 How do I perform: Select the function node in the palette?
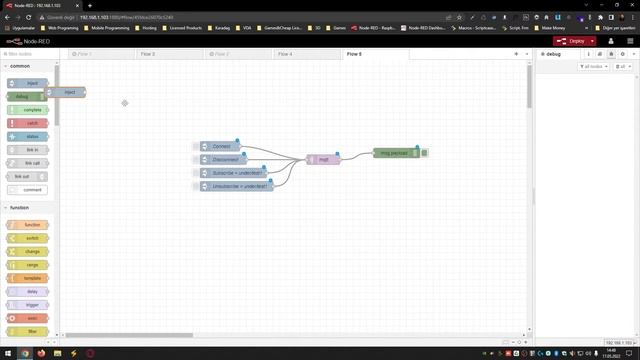27,225
